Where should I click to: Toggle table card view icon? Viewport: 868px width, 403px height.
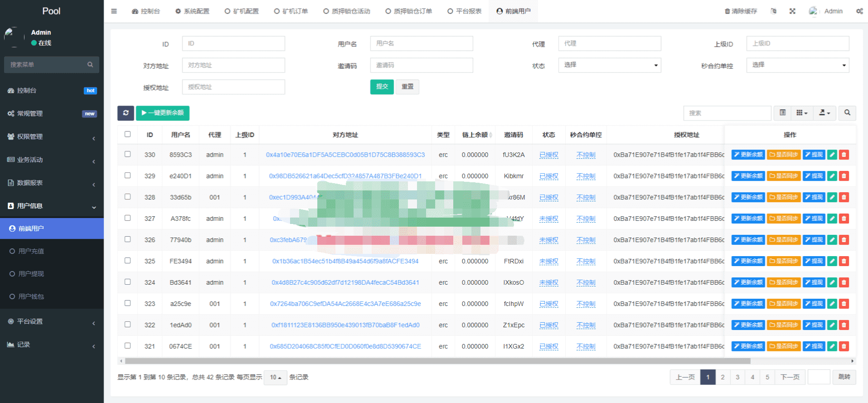click(x=783, y=113)
